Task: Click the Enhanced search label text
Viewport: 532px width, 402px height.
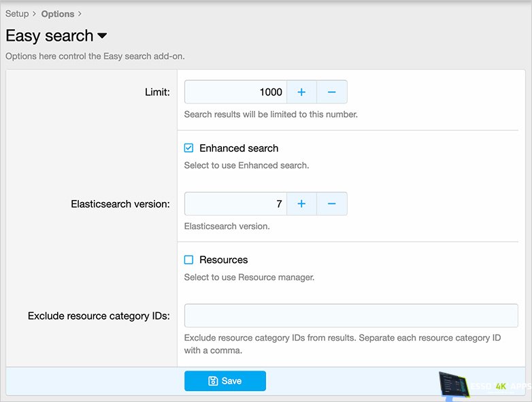Action: (239, 148)
